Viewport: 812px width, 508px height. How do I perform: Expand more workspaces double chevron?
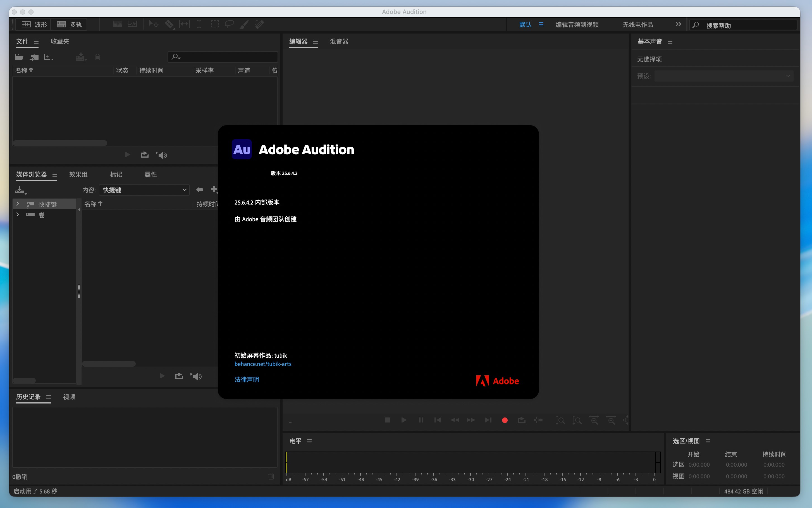678,24
